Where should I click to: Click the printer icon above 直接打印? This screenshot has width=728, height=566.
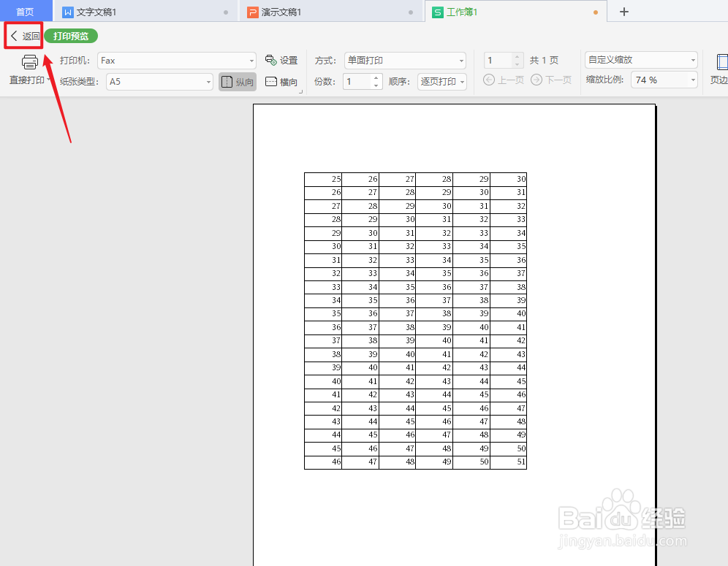pyautogui.click(x=29, y=62)
